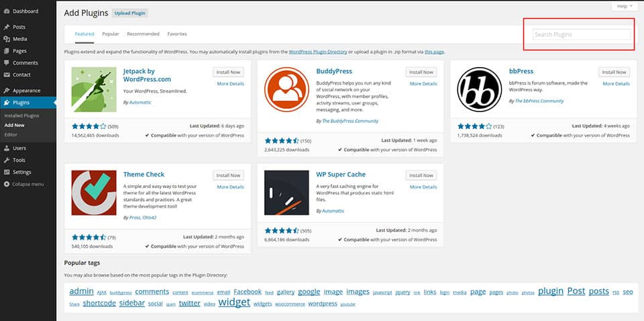Open the BuddyPress title link
Screen dimensions: 644x321
[x=334, y=71]
